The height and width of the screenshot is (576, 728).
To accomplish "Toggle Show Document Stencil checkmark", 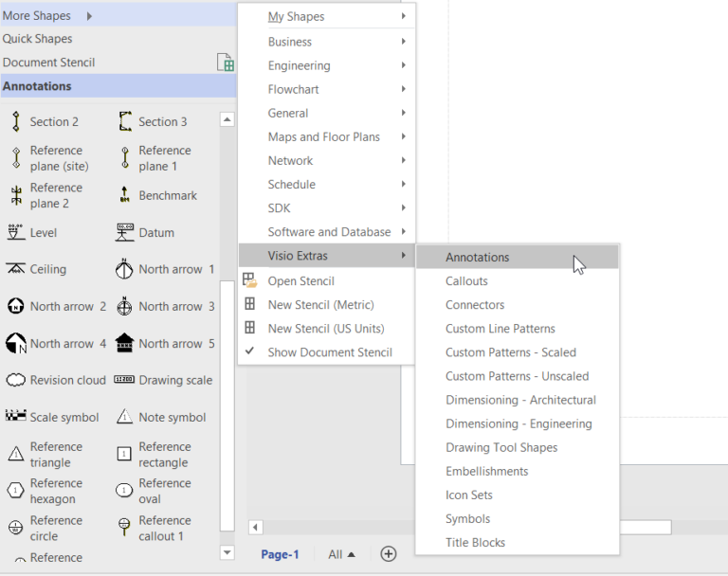I will click(x=250, y=351).
